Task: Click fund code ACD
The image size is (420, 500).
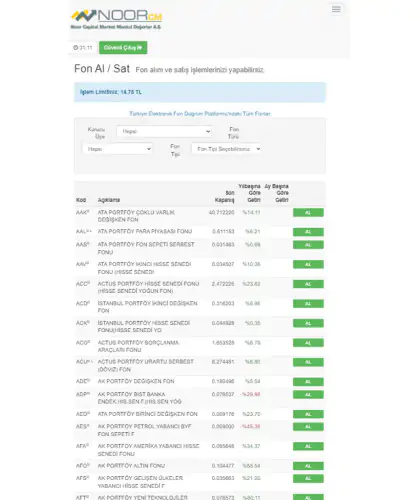Action: coord(83,303)
